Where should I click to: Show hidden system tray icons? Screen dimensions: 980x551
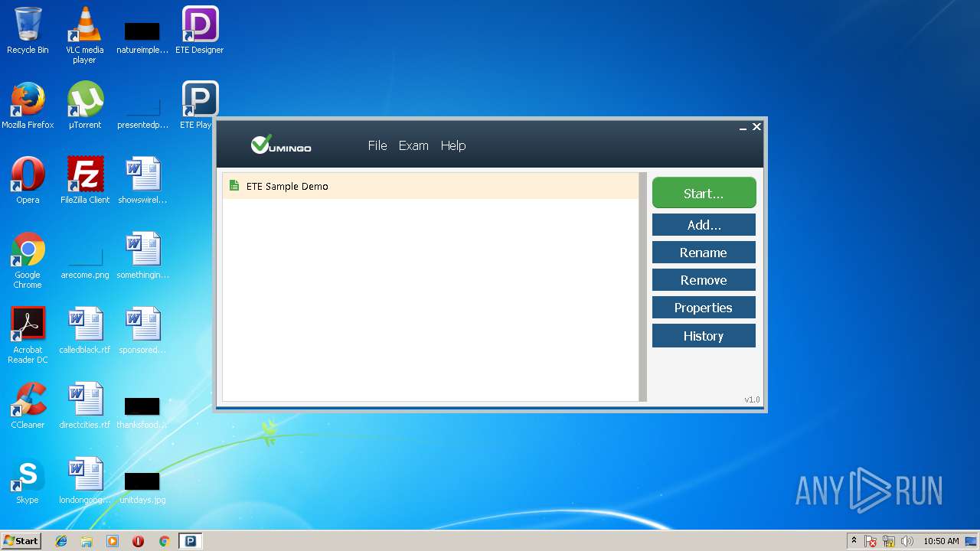[x=854, y=541]
